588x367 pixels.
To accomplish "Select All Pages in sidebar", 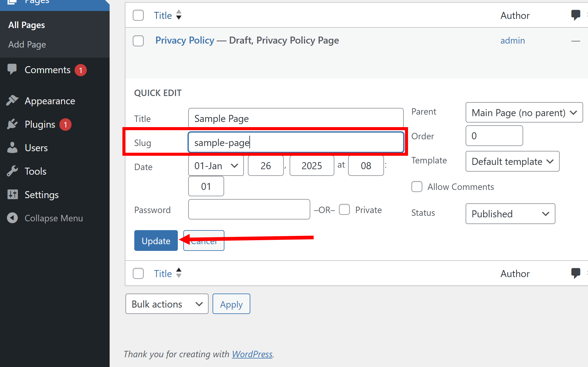I will [x=26, y=25].
